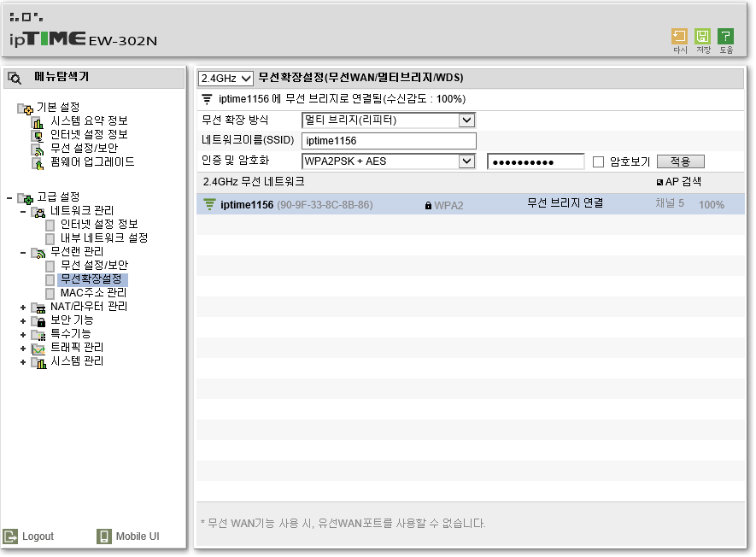Click the 인터넷 설정 정보 monitor icon under 기본 설정
The width and height of the screenshot is (756, 557).
point(37,136)
